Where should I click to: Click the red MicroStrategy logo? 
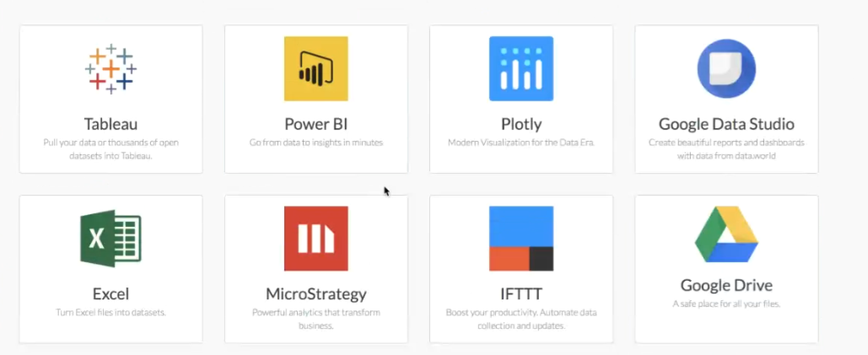point(316,239)
